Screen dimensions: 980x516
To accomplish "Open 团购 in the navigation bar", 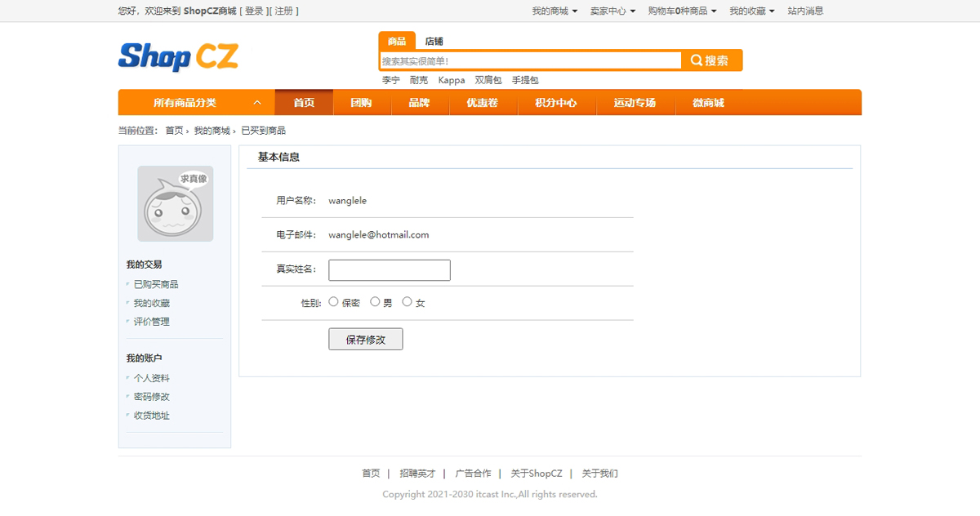I will tap(361, 103).
